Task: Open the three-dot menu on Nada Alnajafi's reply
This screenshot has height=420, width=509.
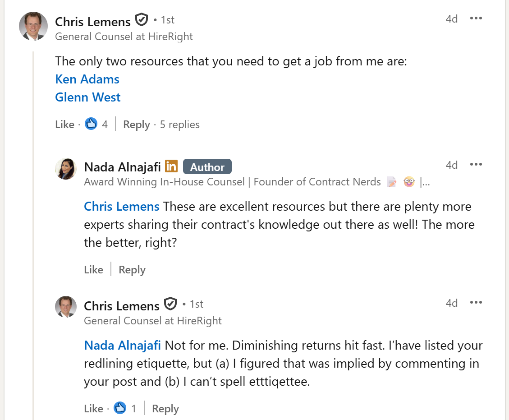Action: (476, 164)
